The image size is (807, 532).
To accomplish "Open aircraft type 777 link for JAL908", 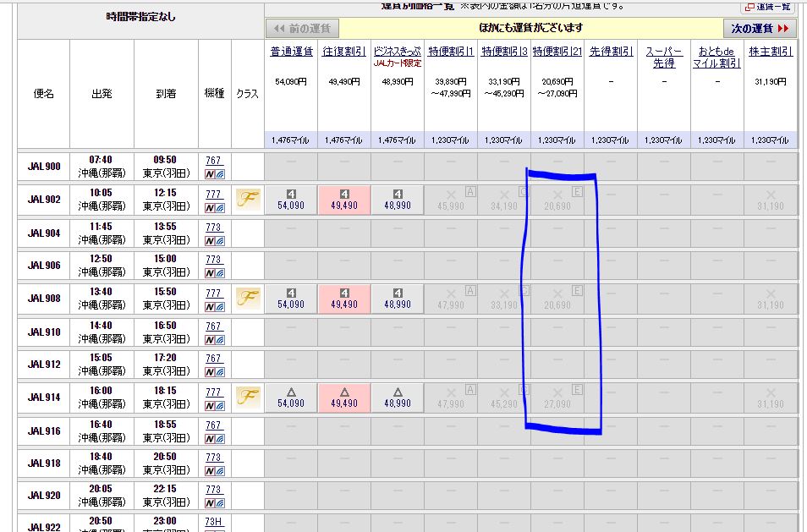I will tap(213, 293).
